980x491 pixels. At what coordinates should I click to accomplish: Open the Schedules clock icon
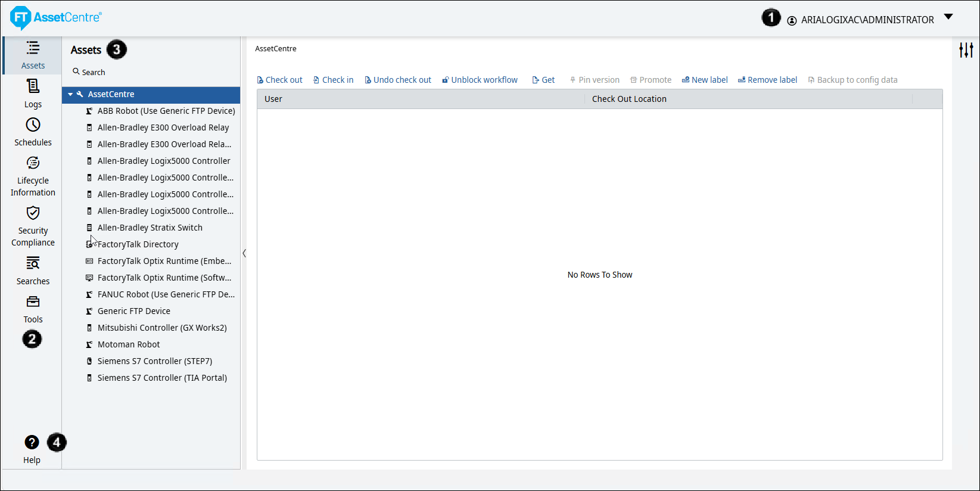[x=33, y=125]
